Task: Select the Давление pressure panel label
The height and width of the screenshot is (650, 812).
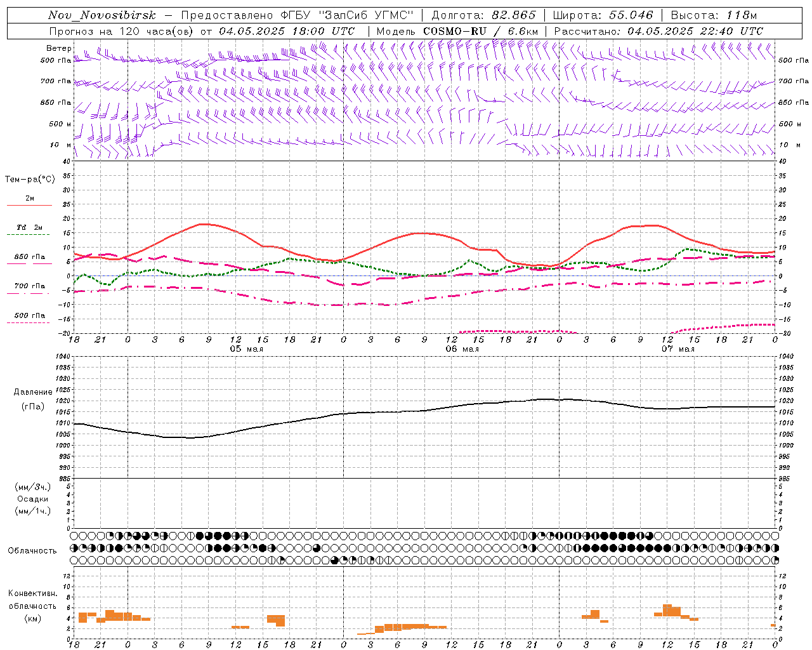Action: (33, 392)
